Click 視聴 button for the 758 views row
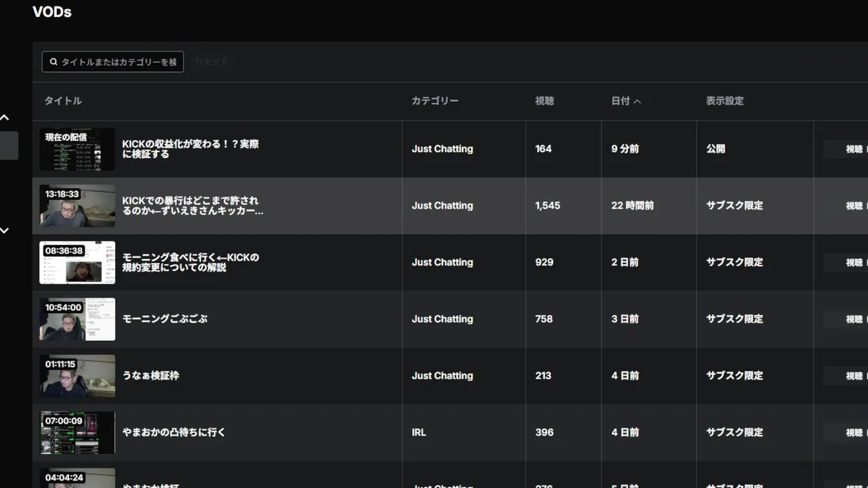The width and height of the screenshot is (868, 488). click(x=846, y=319)
